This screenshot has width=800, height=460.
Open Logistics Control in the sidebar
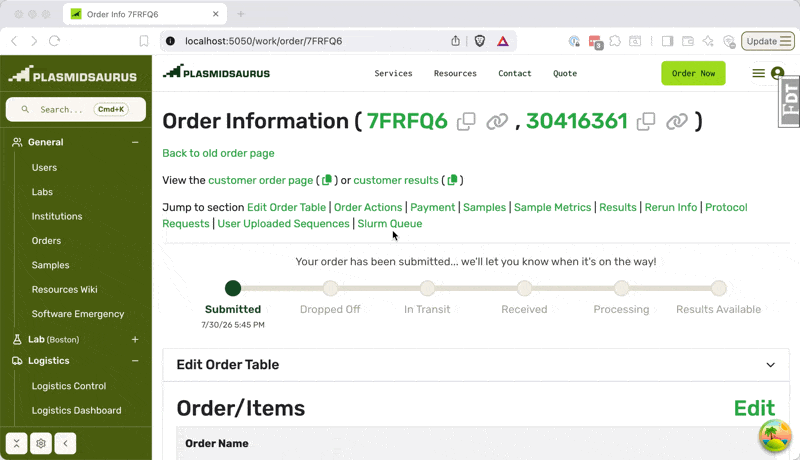pos(69,386)
